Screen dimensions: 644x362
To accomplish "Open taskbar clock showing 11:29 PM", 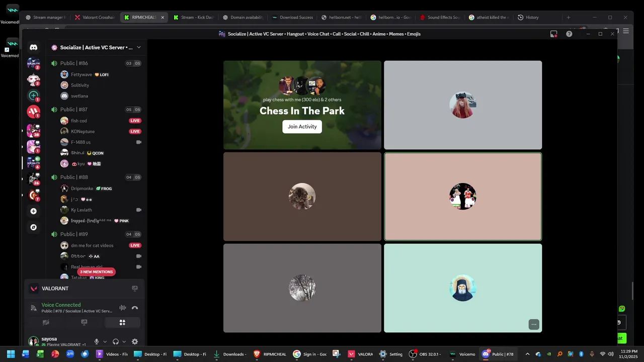I will 629,354.
